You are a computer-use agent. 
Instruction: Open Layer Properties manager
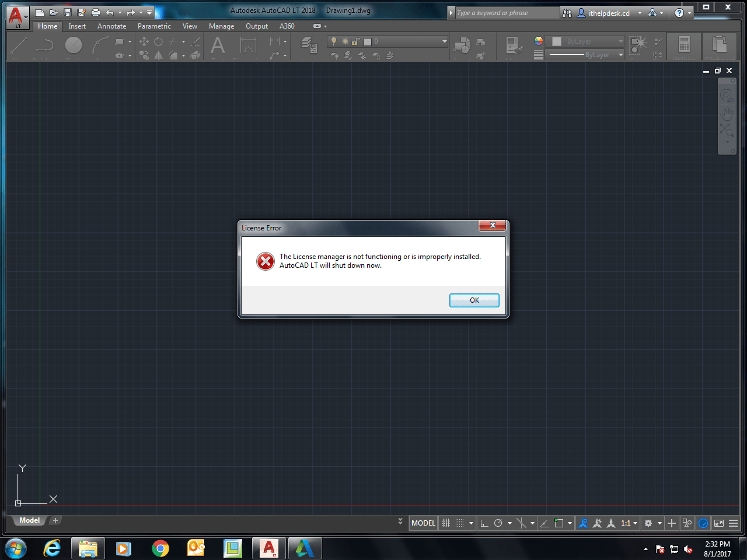pos(308,44)
